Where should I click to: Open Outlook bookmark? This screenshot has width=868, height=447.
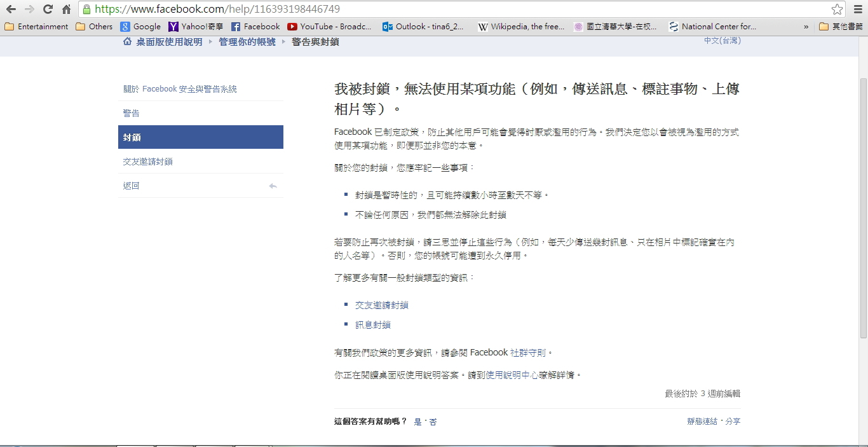point(423,27)
